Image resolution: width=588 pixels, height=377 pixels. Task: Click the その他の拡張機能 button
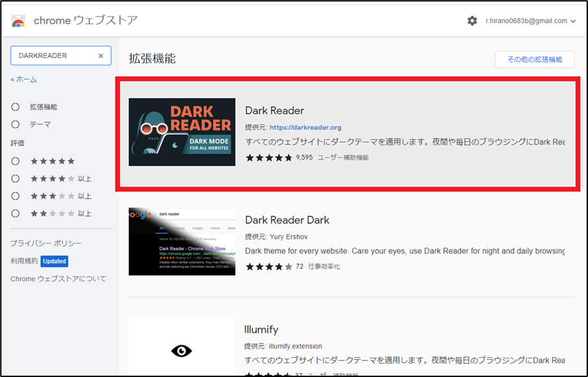coord(534,59)
